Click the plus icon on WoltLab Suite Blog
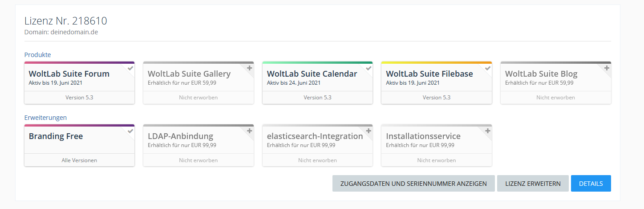The height and width of the screenshot is (209, 644). (607, 68)
